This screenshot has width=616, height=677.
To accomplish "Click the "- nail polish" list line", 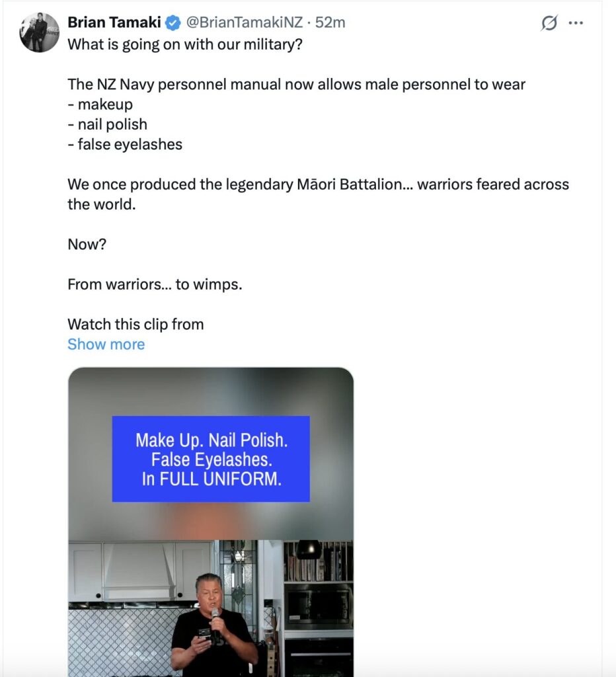I will [x=108, y=124].
